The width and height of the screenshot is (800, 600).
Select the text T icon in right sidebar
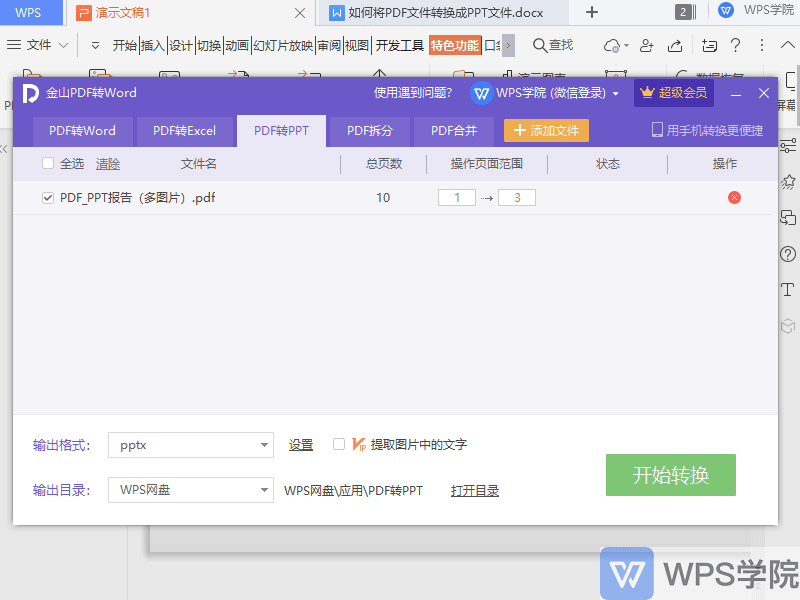[x=787, y=290]
